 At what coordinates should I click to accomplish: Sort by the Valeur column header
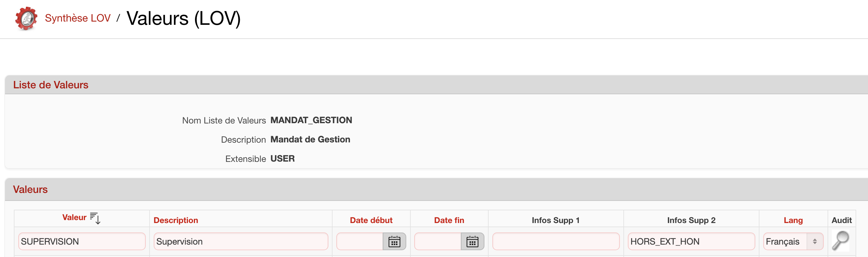(x=74, y=217)
